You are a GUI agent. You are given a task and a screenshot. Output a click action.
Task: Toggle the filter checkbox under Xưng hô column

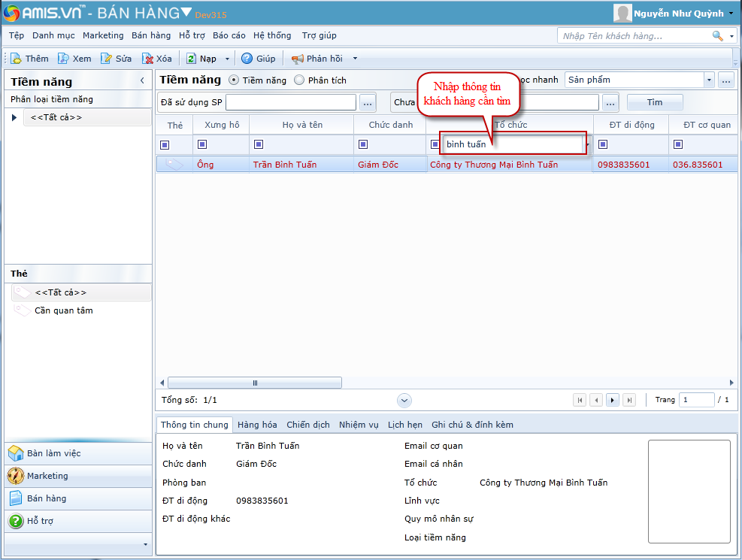[202, 144]
